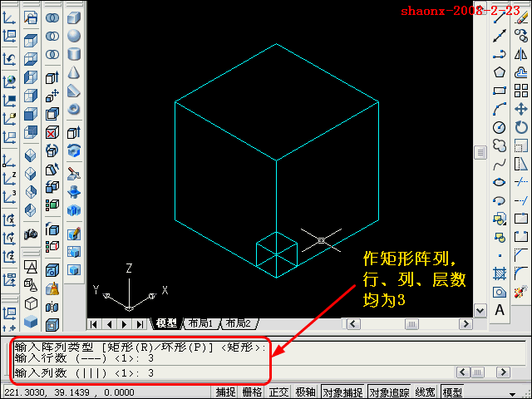Toggle 线宽 lineweight display
532x399 pixels.
click(425, 392)
